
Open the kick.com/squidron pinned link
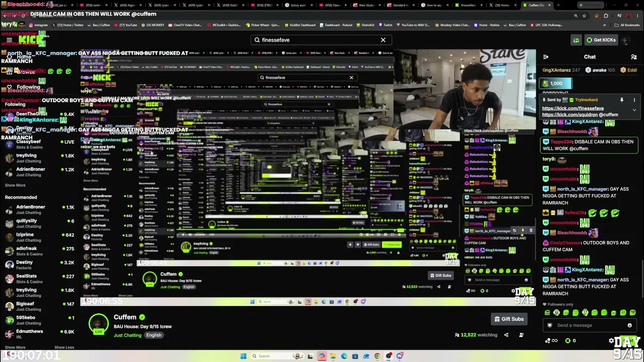coord(570,115)
